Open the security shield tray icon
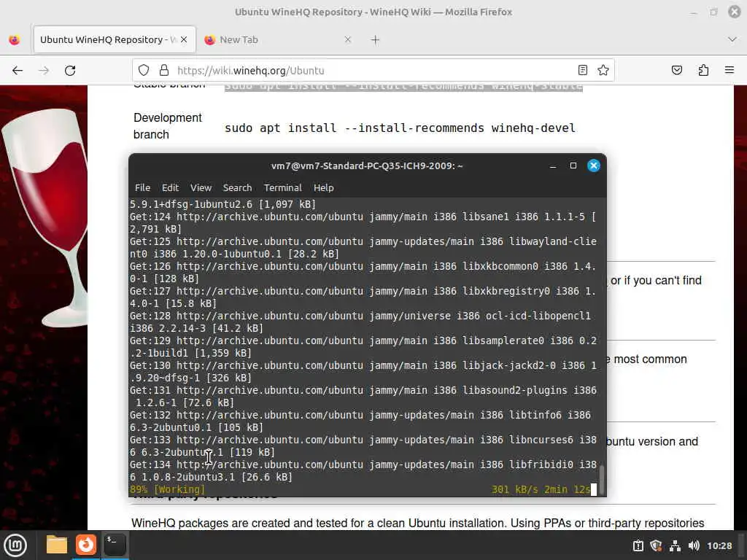Image resolution: width=747 pixels, height=560 pixels. (656, 545)
